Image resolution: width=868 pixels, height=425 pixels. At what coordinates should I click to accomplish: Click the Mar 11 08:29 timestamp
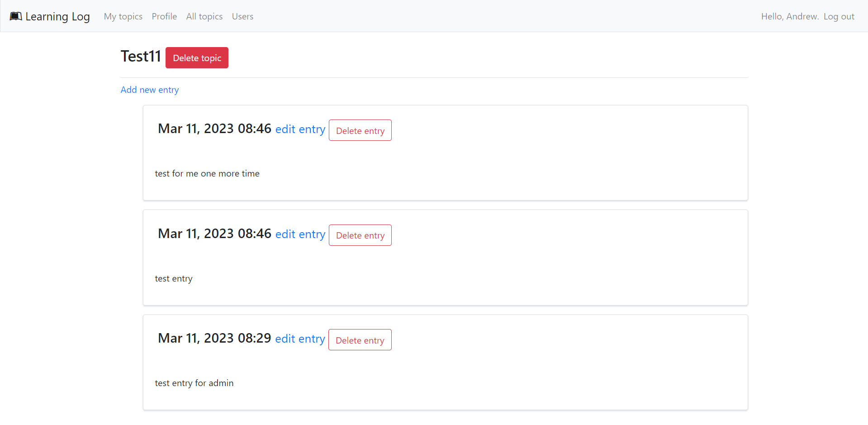(214, 338)
